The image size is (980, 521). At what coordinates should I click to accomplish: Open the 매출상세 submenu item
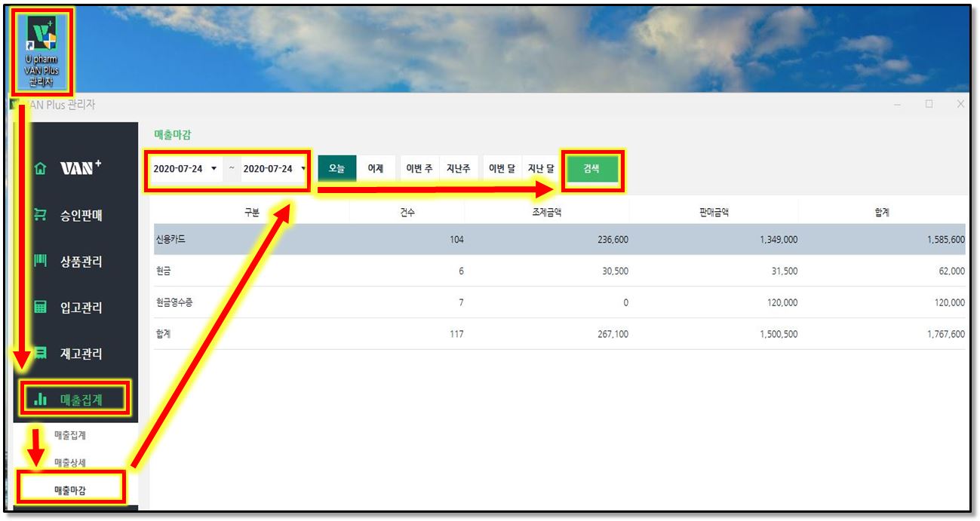70,462
